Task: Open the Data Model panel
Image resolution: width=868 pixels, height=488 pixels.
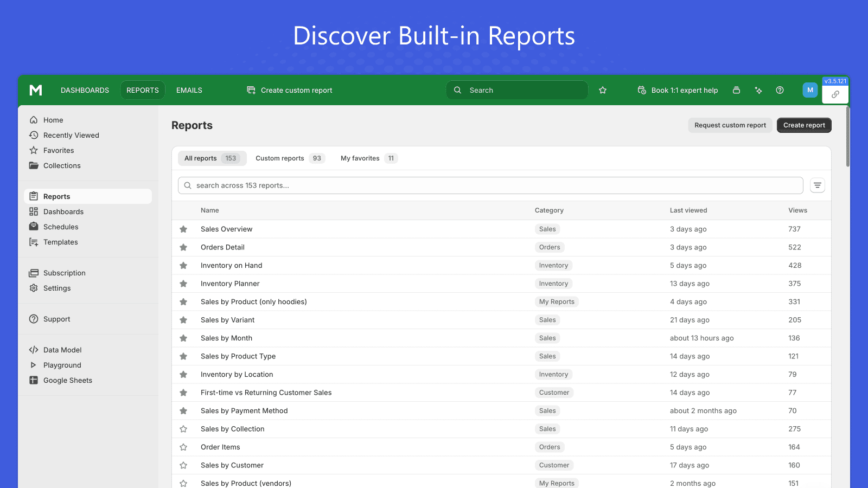Action: pyautogui.click(x=62, y=350)
